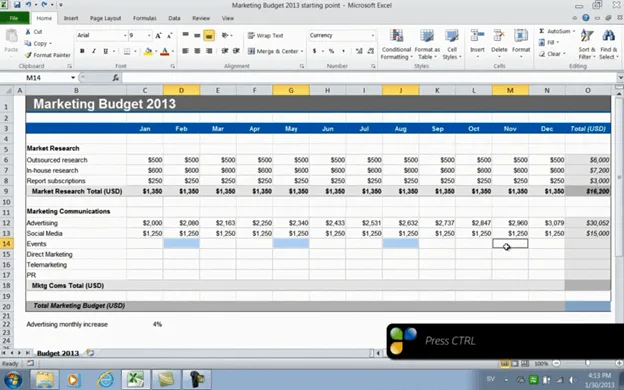Click the Paste button in Clipboard group
Viewport: 624px width, 390px height.
11,41
